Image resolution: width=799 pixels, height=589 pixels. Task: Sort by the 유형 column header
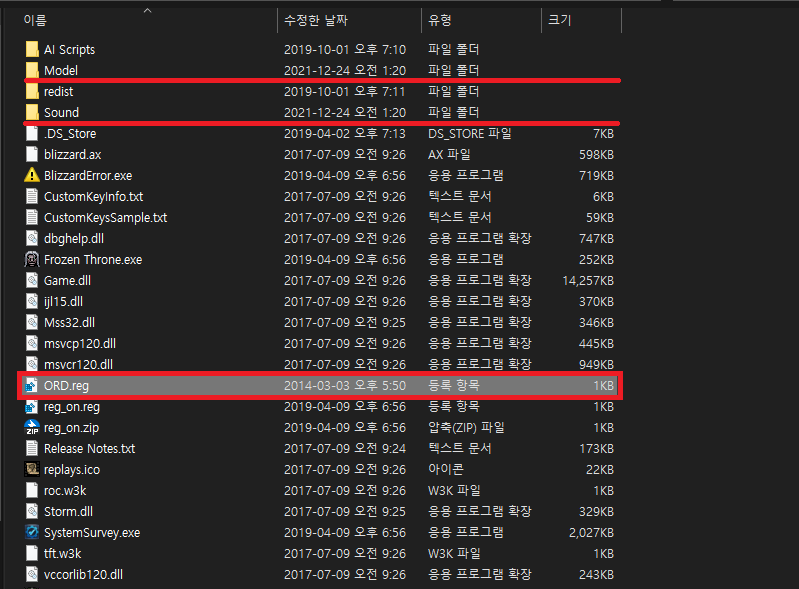tap(440, 20)
